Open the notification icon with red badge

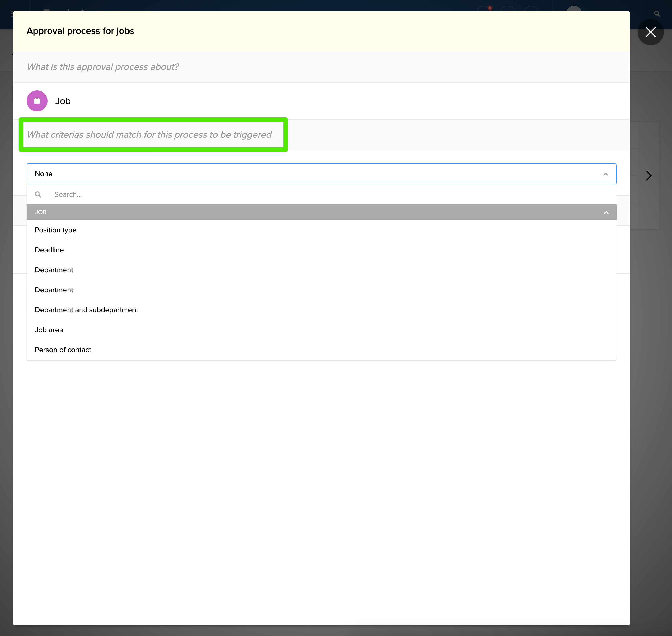pyautogui.click(x=484, y=9)
